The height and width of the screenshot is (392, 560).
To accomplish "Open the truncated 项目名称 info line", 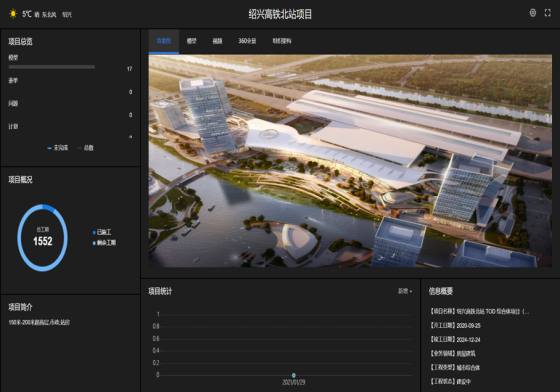I will 479,312.
